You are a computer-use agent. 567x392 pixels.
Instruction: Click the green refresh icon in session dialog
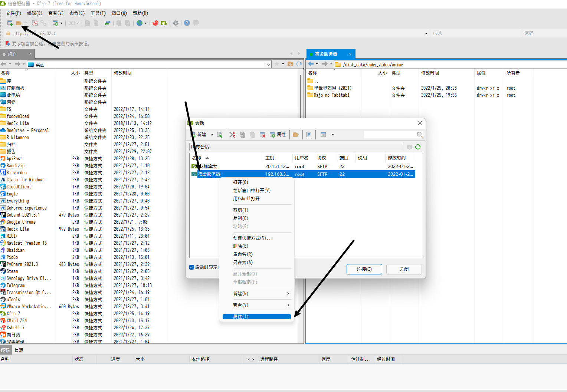(418, 147)
